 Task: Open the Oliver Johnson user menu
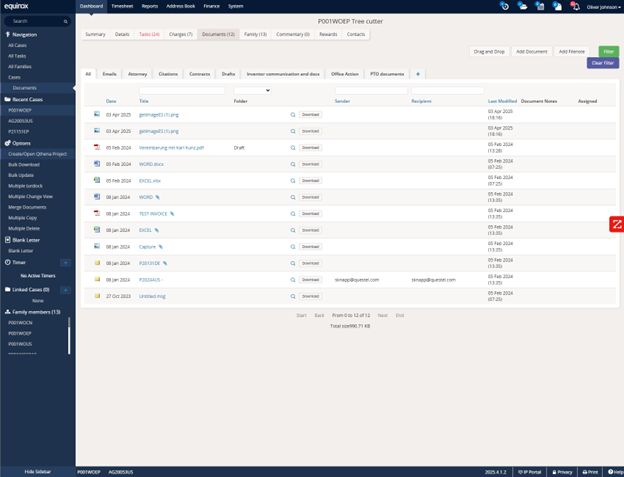coord(598,6)
